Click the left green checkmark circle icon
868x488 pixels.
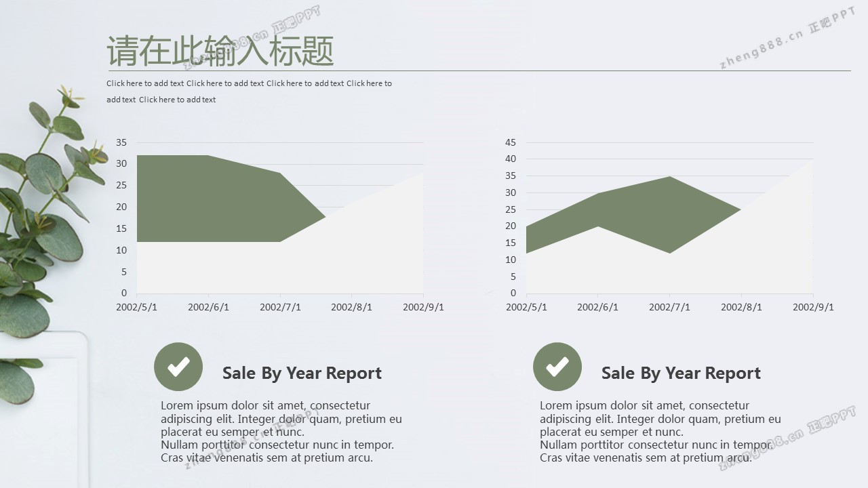click(178, 367)
